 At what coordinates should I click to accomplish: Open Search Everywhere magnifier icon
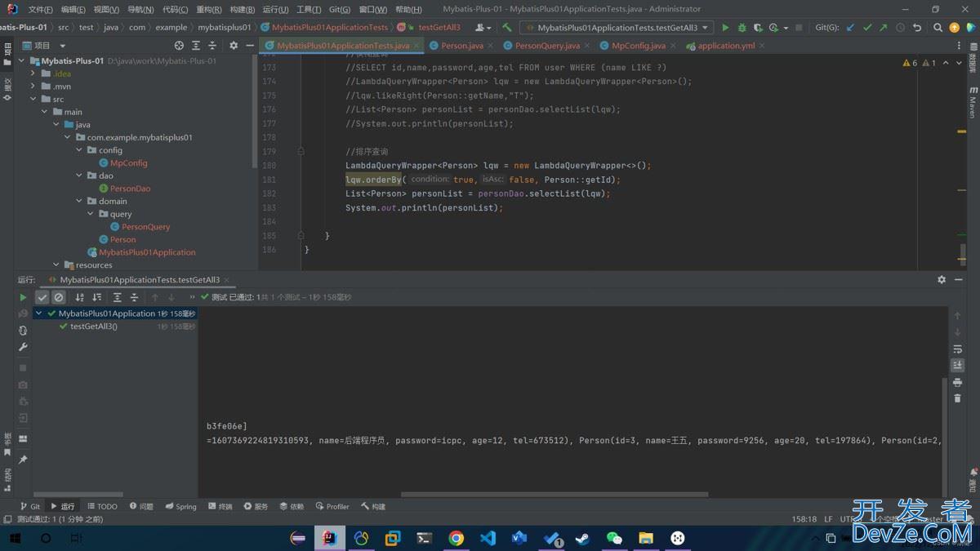[x=935, y=27]
